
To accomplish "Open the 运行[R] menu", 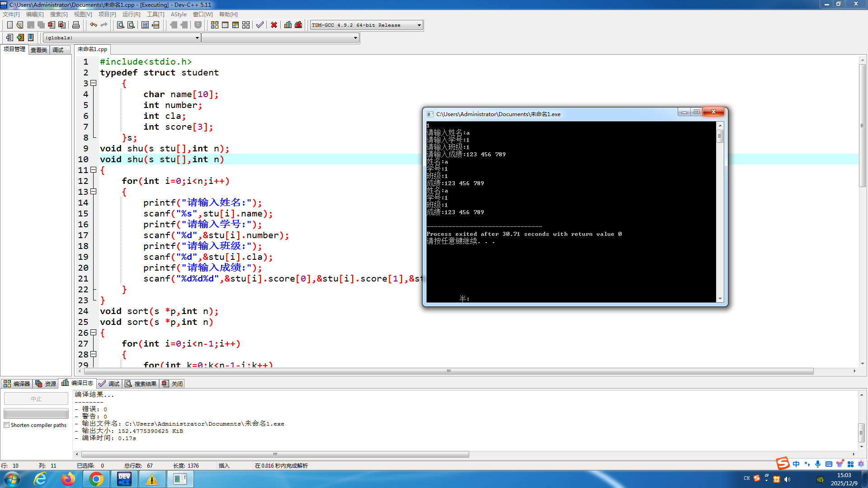I will (131, 14).
